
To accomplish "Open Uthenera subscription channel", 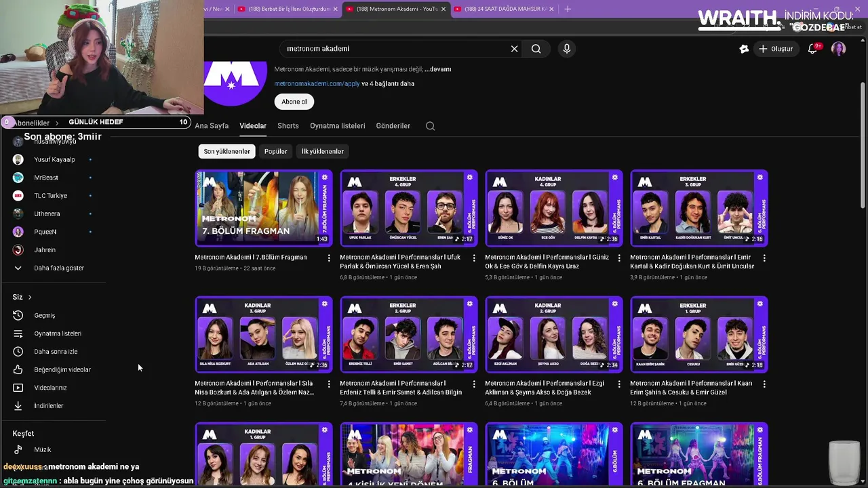I will click(x=53, y=213).
